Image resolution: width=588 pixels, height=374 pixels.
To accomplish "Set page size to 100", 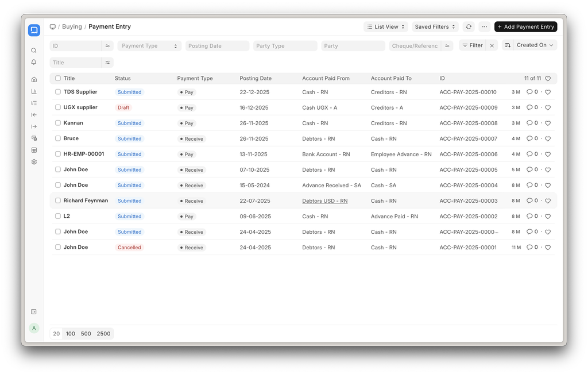I will (x=70, y=334).
